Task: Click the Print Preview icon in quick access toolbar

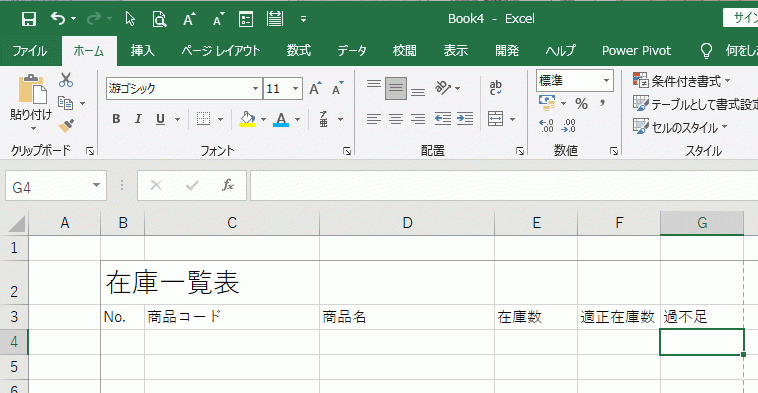Action: pyautogui.click(x=159, y=19)
